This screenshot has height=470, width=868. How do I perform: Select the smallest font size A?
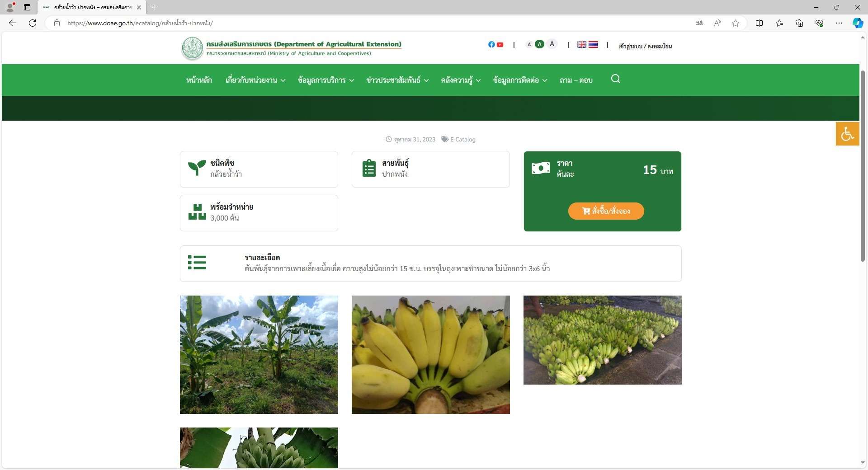[x=529, y=44]
